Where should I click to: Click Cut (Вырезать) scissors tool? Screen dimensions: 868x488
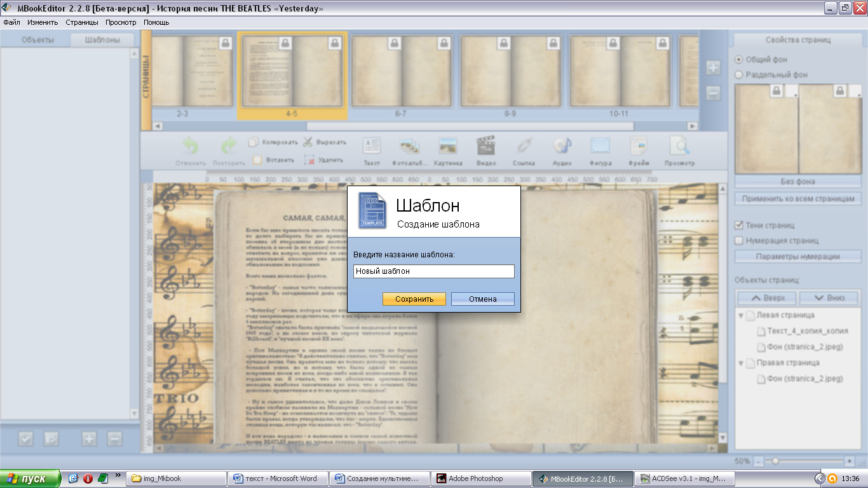[x=325, y=142]
